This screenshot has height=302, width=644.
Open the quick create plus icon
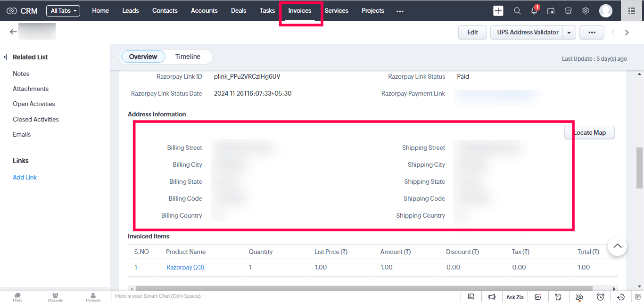tap(498, 11)
